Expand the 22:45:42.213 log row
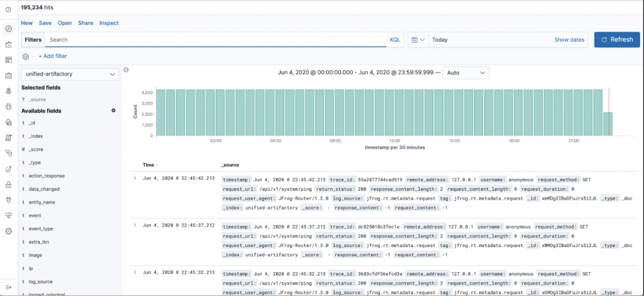The image size is (644, 296). click(135, 179)
